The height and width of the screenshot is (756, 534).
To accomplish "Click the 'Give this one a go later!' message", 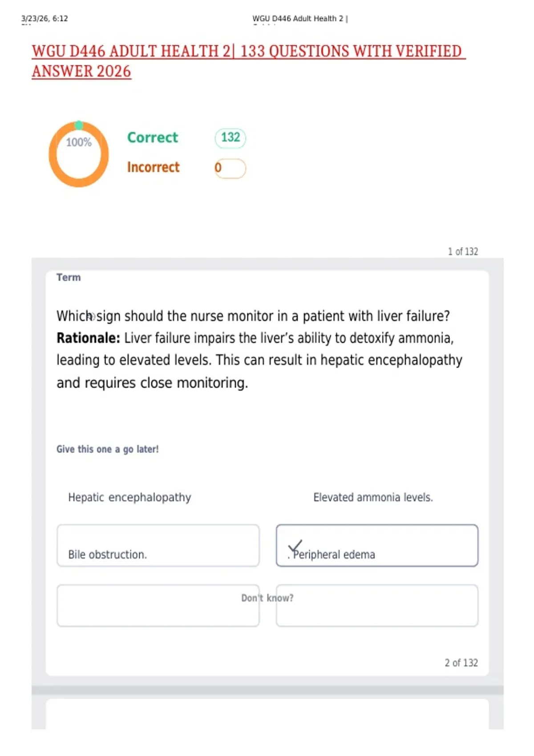I will 107,449.
